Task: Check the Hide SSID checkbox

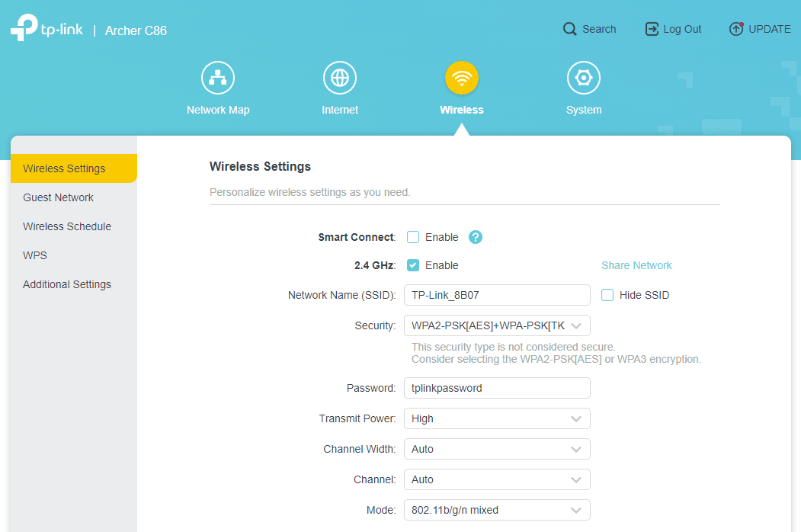Action: [607, 295]
